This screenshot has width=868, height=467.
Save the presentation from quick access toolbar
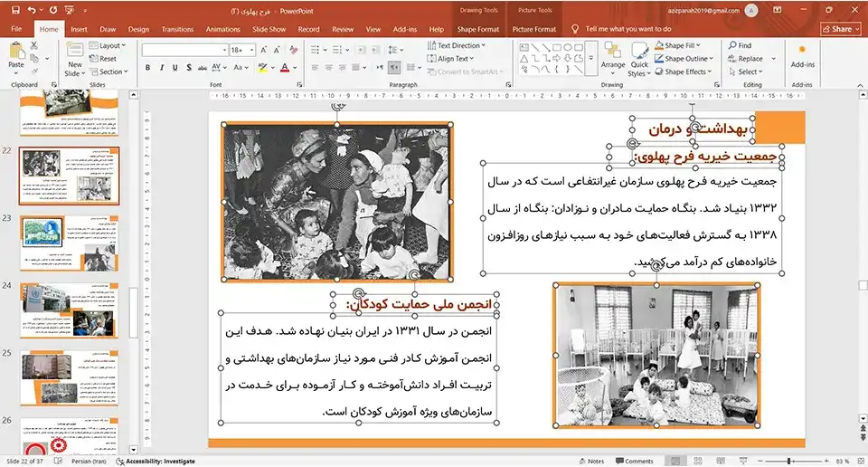tap(15, 10)
